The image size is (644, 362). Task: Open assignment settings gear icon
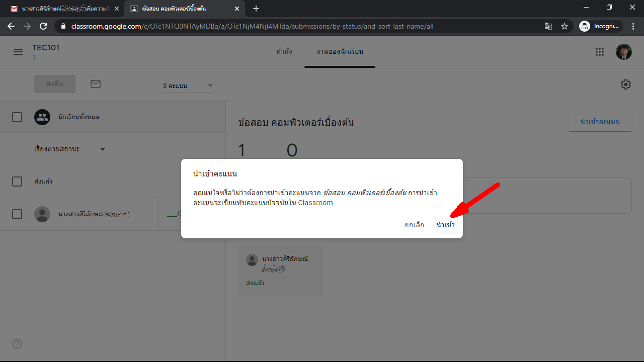coord(625,84)
